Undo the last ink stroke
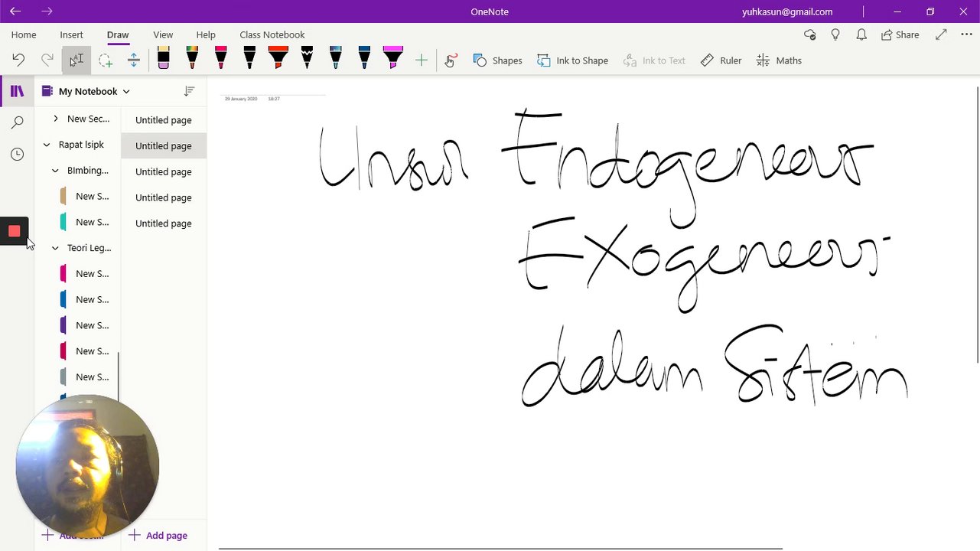The width and height of the screenshot is (980, 551). [18, 60]
